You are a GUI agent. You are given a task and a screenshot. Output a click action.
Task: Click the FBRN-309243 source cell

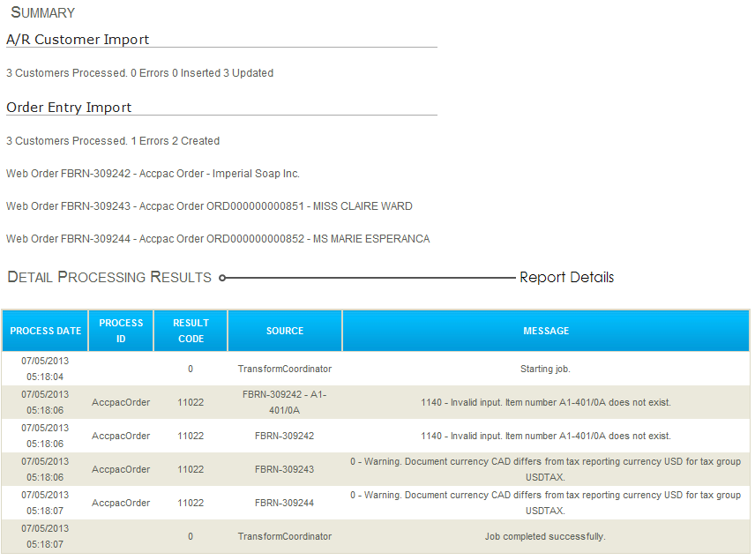pyautogui.click(x=284, y=469)
